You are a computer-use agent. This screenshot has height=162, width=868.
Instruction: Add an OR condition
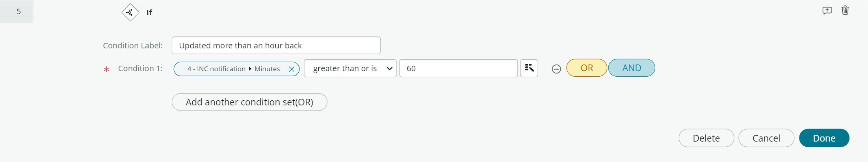[587, 68]
